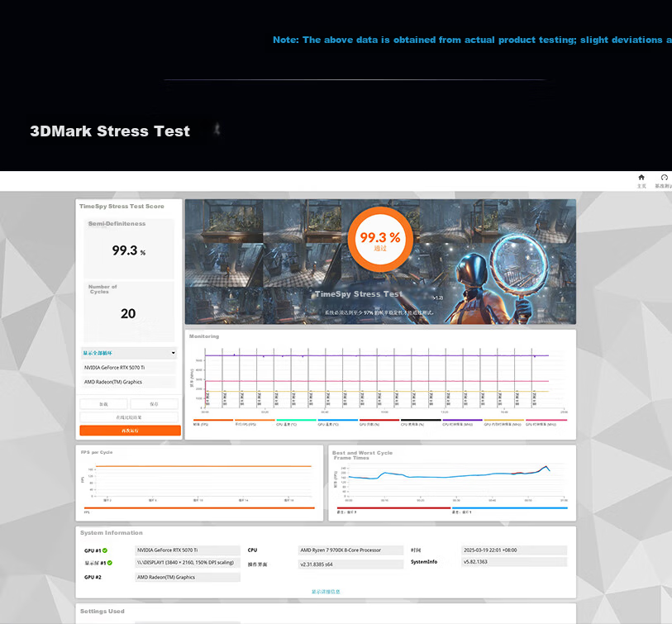This screenshot has height=624, width=672.
Task: Click the right gray button above the orange button
Action: click(x=155, y=404)
